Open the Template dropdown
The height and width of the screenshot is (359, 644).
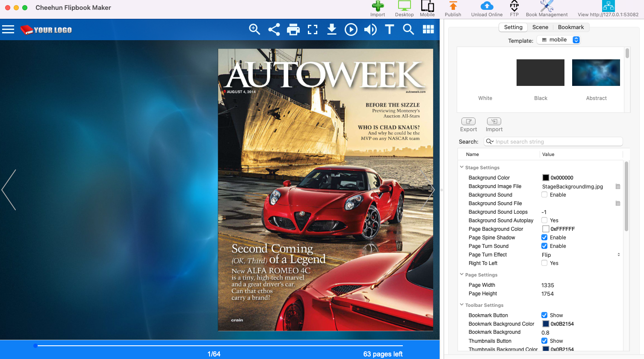pyautogui.click(x=559, y=40)
